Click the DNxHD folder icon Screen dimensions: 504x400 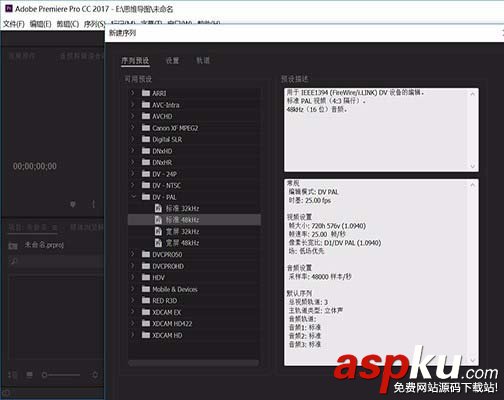(146, 151)
